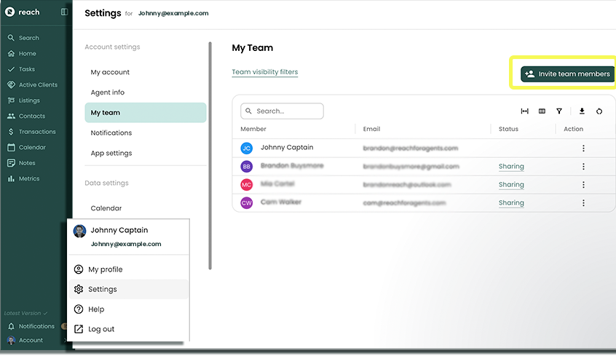
Task: Click Invite team members button
Action: click(x=567, y=74)
